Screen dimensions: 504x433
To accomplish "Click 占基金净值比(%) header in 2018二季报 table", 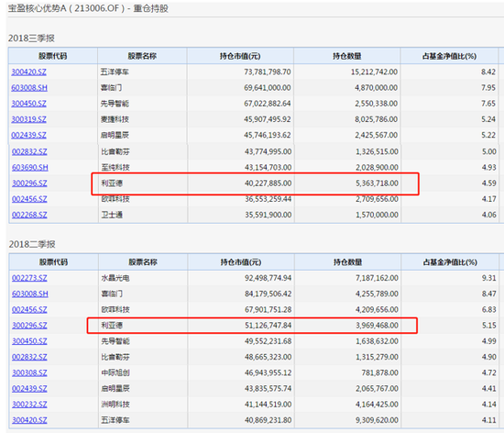I will [450, 261].
